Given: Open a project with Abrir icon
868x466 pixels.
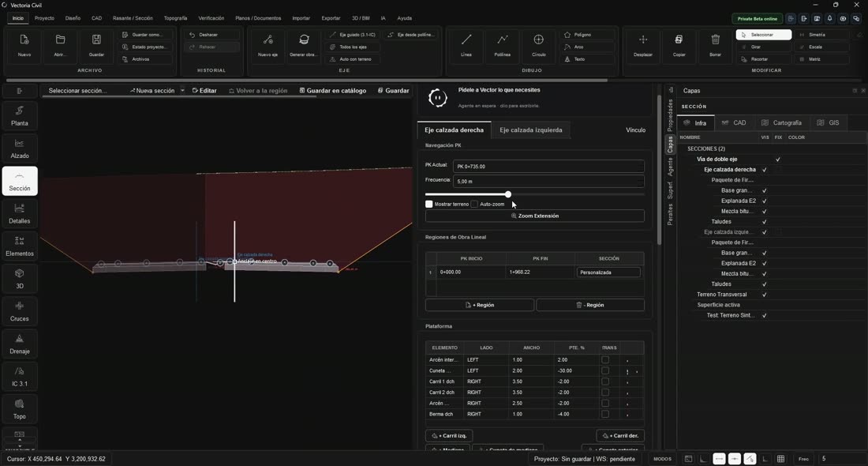Looking at the screenshot, I should pos(60,40).
